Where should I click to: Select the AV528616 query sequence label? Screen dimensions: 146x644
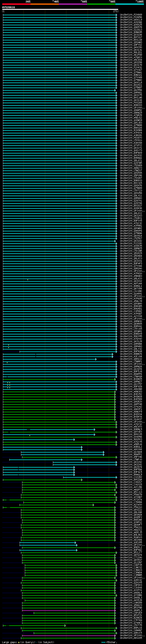8,8
